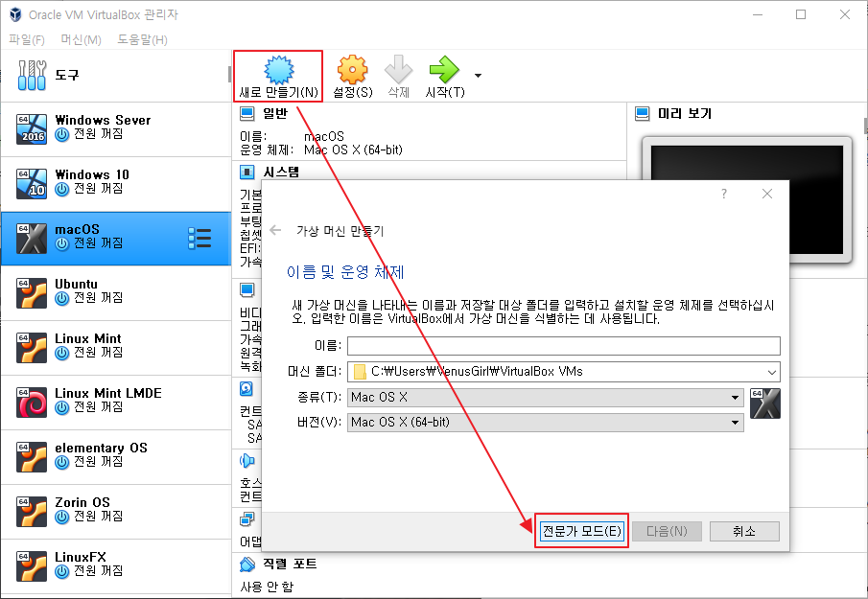The image size is (868, 599).
Task: Click the 새로 만들기(N) toolbar icon
Action: 278,69
